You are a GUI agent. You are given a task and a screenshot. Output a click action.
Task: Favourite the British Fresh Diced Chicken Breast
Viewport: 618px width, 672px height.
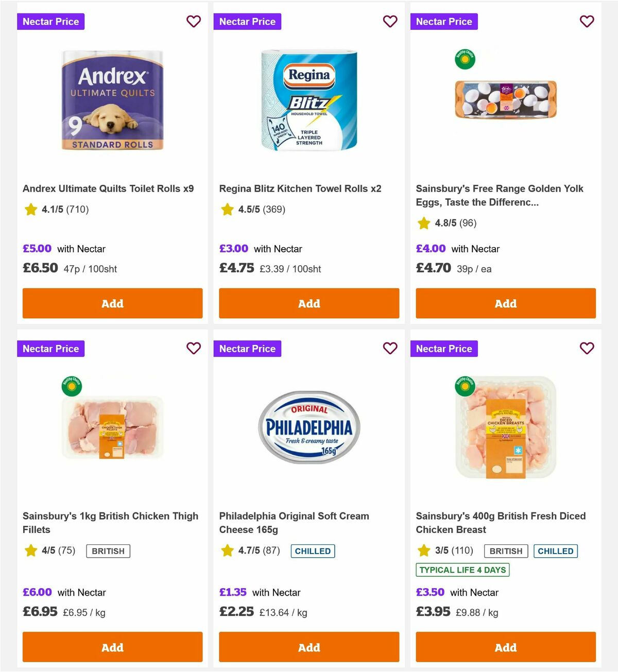587,349
